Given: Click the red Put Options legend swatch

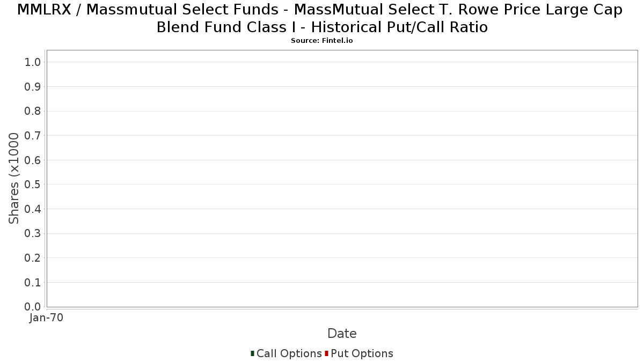Looking at the screenshot, I should click(326, 353).
